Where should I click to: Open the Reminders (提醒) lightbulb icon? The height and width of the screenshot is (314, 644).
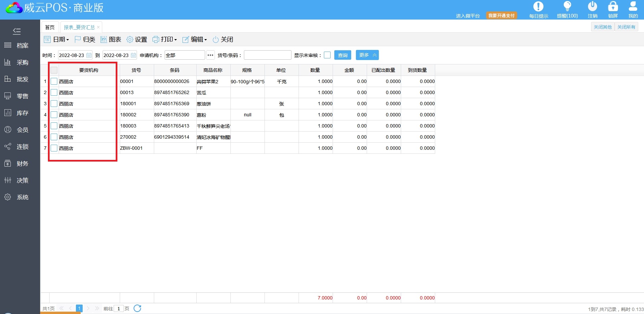pos(567,7)
